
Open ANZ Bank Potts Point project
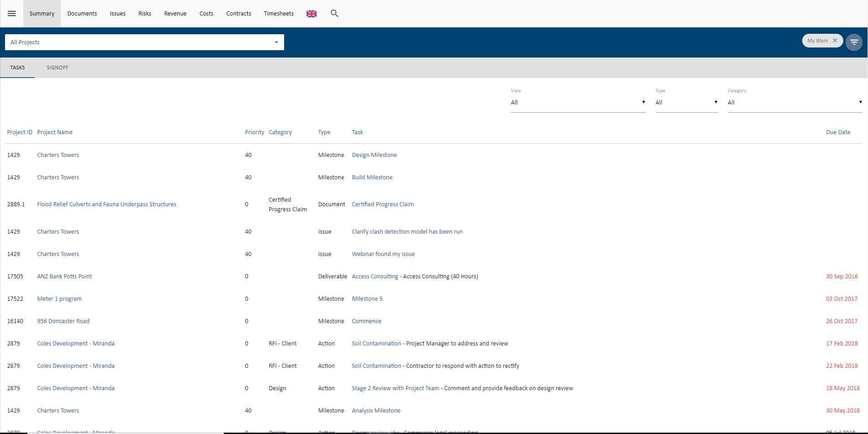pyautogui.click(x=64, y=277)
